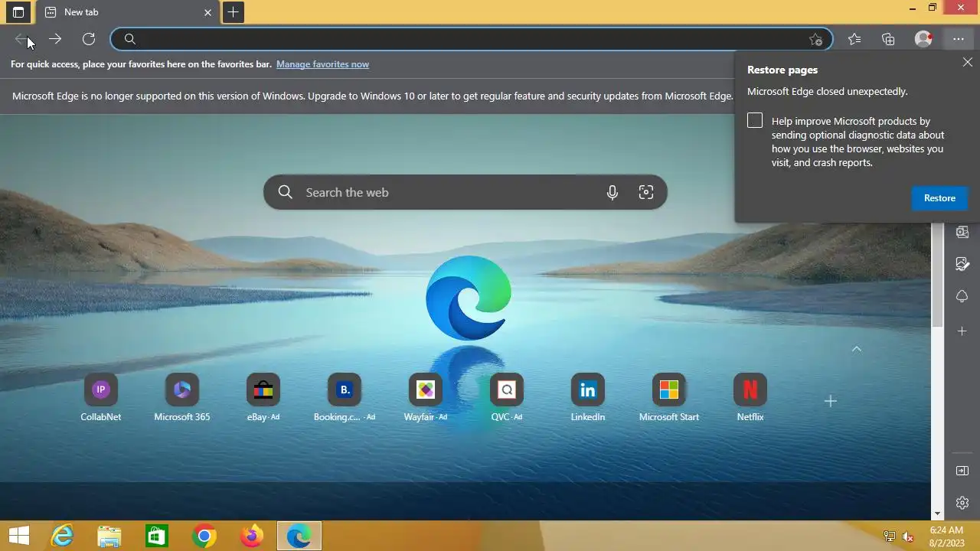The height and width of the screenshot is (551, 980).
Task: Launch Firefox from the taskbar
Action: pos(251,536)
